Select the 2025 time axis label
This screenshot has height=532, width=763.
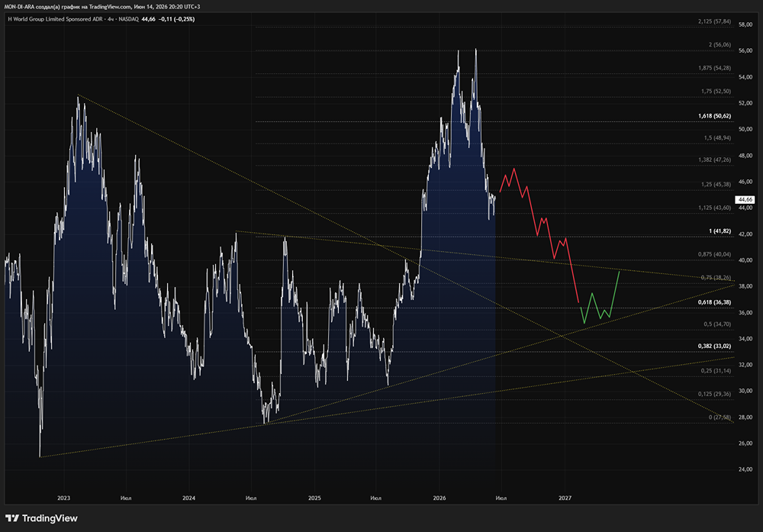[314, 498]
